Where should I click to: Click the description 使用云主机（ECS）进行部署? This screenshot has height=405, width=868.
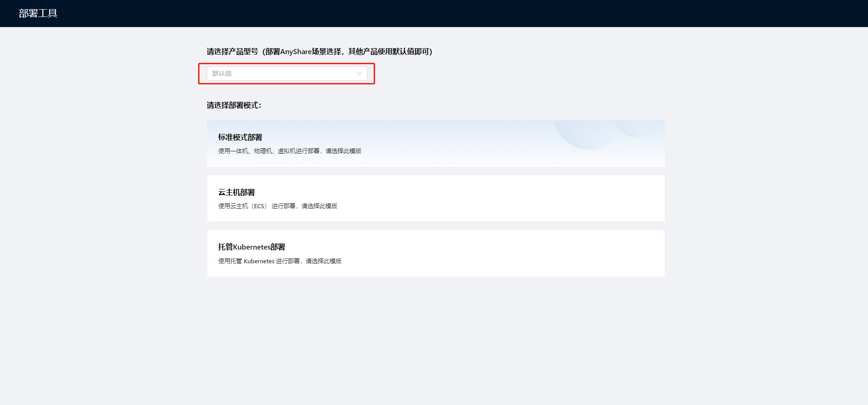[278, 206]
